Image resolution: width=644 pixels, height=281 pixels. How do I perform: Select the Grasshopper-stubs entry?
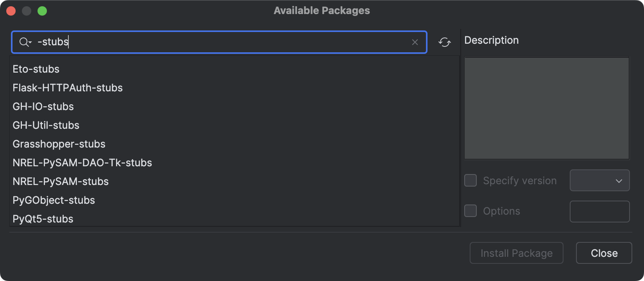(x=59, y=144)
